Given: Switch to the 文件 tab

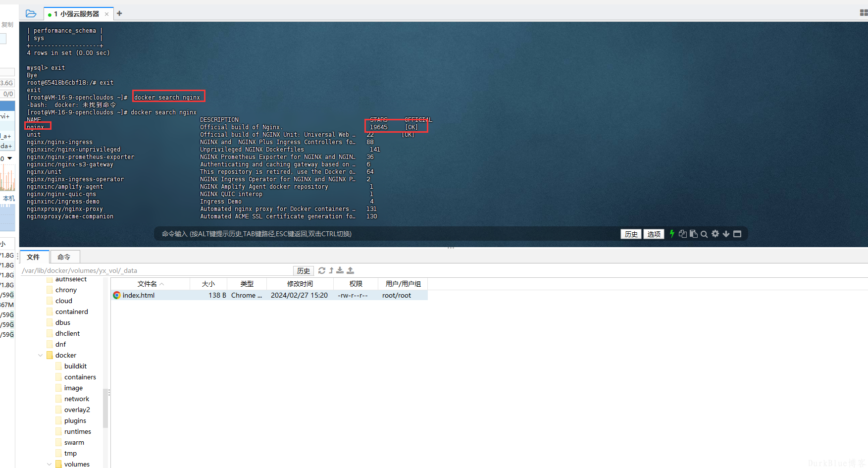Looking at the screenshot, I should [34, 257].
